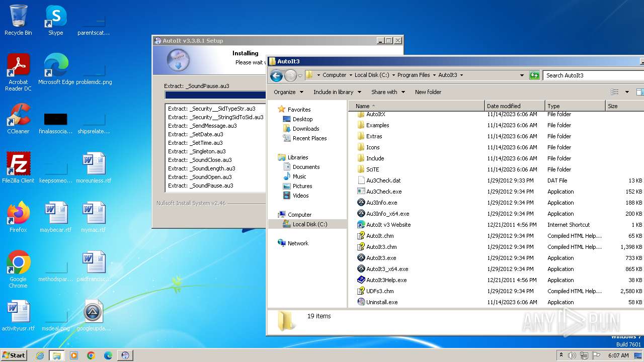
Task: Launch Google Chrome desktop shortcut
Action: 18,269
